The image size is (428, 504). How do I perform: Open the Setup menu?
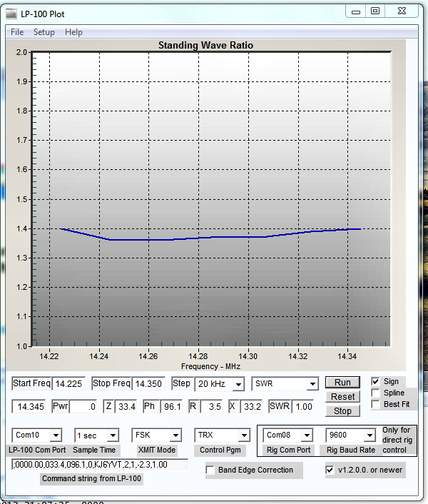click(x=44, y=32)
